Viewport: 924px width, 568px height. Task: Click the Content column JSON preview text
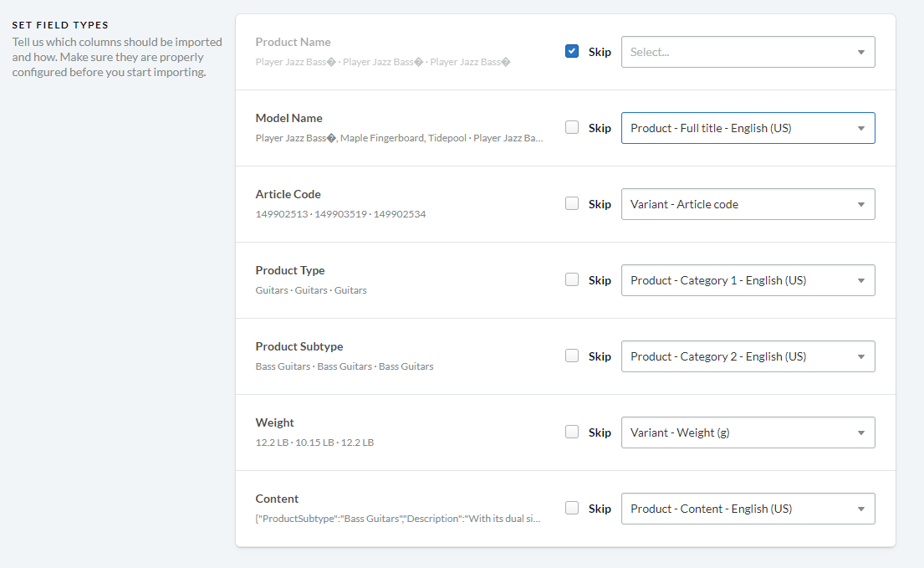pyautogui.click(x=398, y=519)
